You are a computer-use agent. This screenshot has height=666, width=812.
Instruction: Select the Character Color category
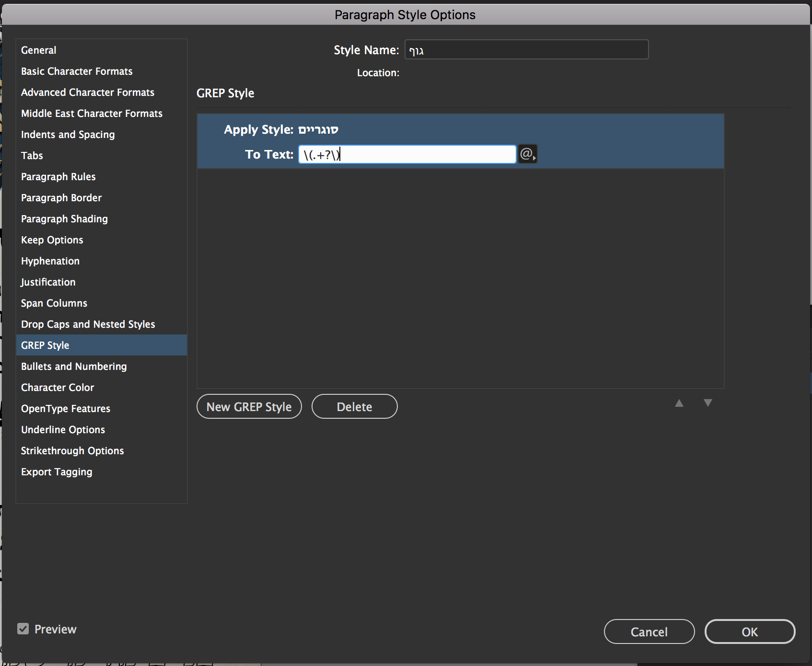coord(58,388)
